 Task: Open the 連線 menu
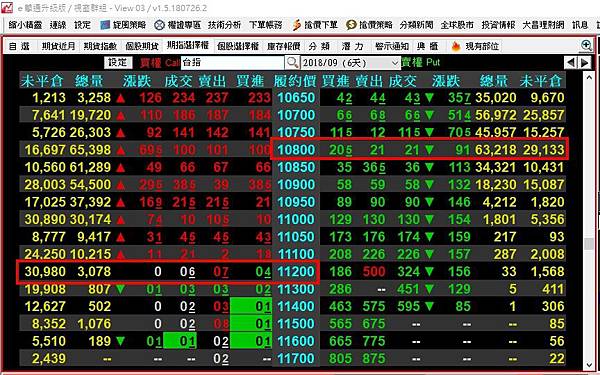pyautogui.click(x=58, y=25)
